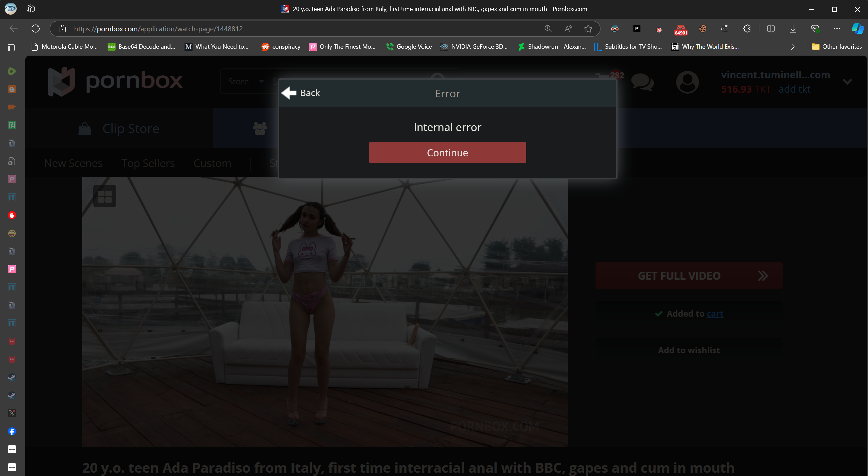Open Copilot icon in toolbar

click(857, 29)
